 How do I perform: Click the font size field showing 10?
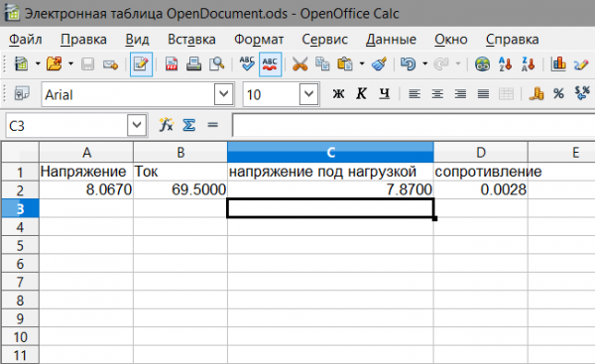point(271,94)
